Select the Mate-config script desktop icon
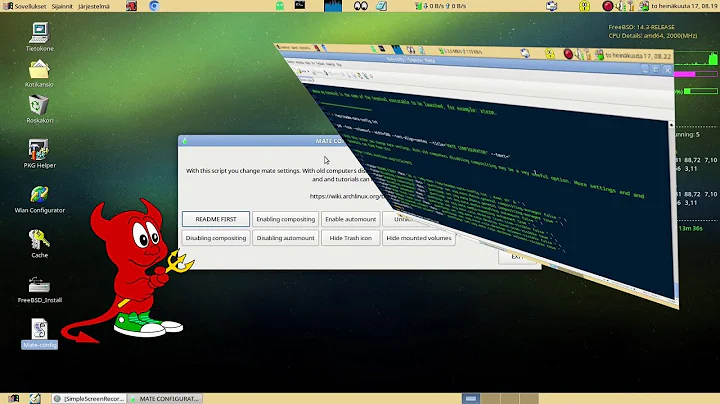Screen dimensions: 720x404 [39, 334]
